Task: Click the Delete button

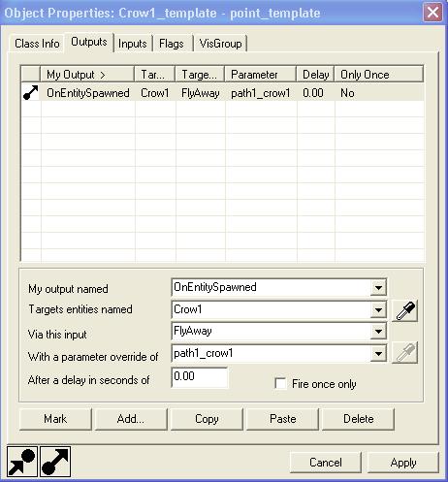Action: click(358, 419)
